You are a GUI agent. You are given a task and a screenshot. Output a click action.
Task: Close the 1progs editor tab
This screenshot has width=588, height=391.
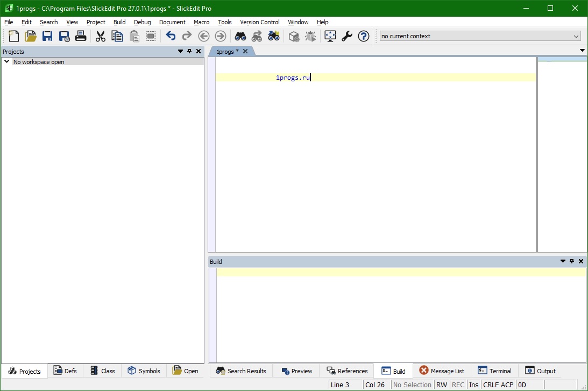pos(245,51)
